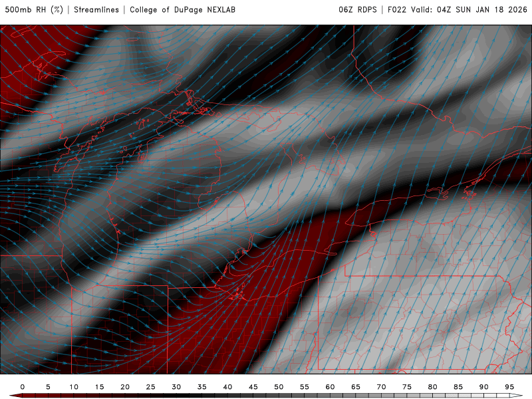The height and width of the screenshot is (399, 532).
Task: Click the '0' value on color scale
Action: [23, 387]
